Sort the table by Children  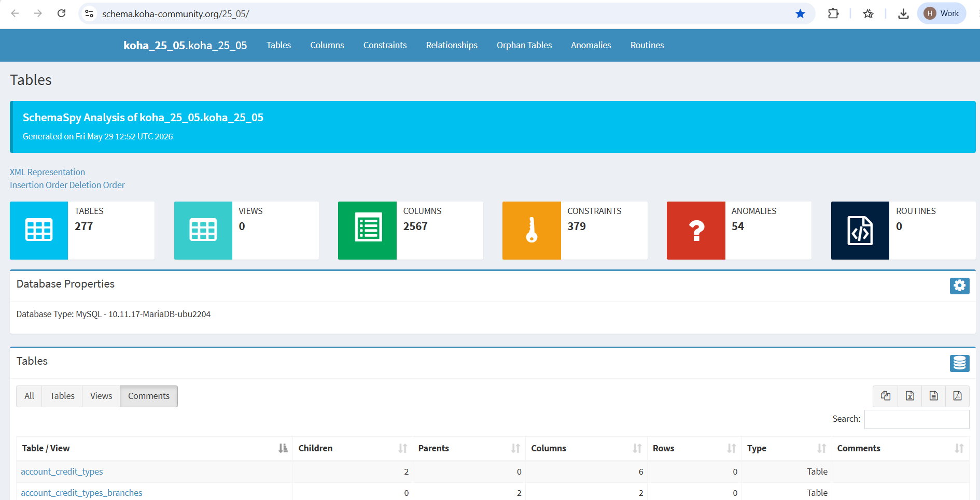353,449
